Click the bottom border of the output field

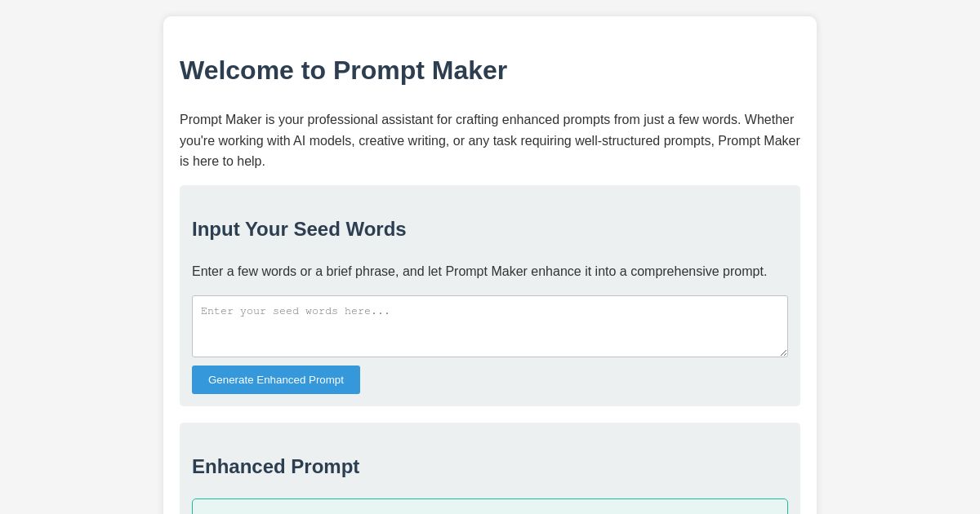pos(490,513)
